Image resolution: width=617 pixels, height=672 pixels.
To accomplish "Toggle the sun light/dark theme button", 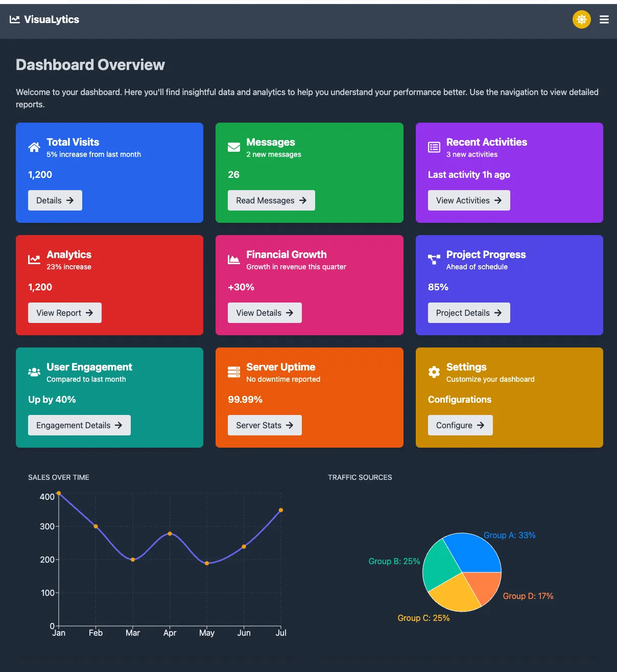I will pyautogui.click(x=581, y=19).
